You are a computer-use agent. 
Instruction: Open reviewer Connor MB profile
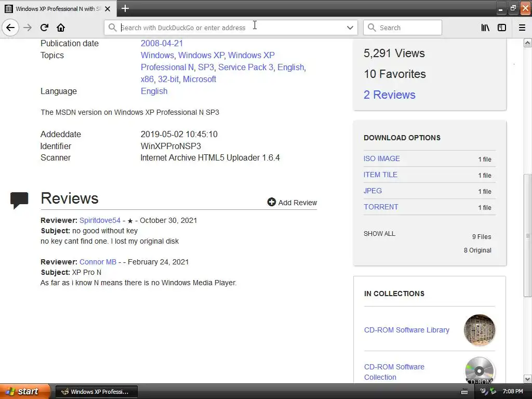[x=98, y=262]
